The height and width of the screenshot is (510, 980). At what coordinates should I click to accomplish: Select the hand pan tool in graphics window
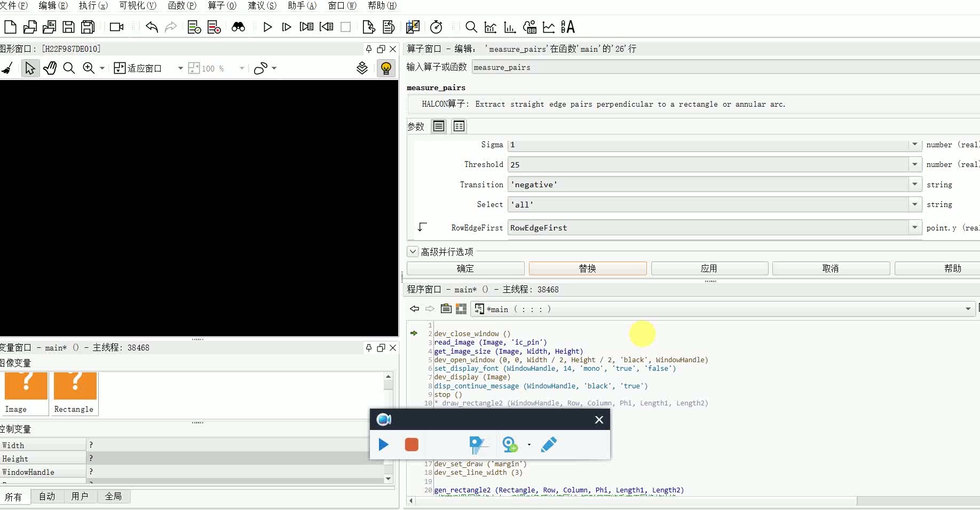click(50, 68)
